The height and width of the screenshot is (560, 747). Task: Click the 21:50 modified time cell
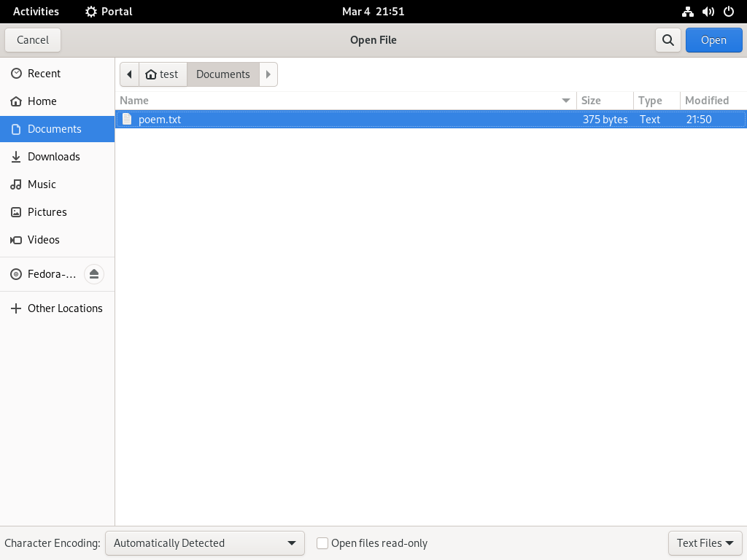(x=699, y=120)
